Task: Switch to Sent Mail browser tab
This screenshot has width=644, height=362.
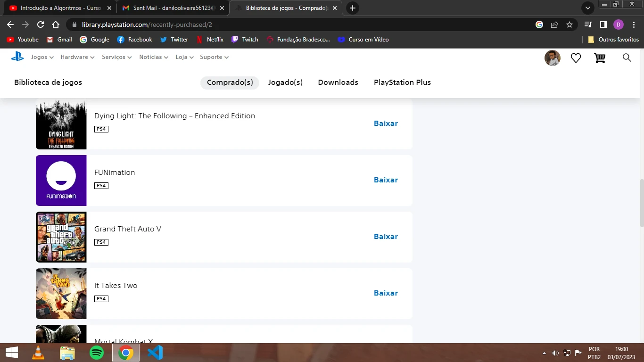Action: pyautogui.click(x=174, y=8)
